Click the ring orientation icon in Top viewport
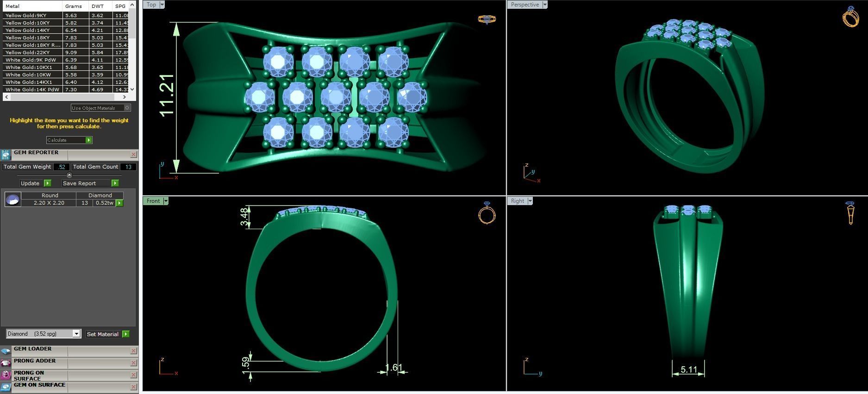The image size is (868, 394). coord(487,19)
